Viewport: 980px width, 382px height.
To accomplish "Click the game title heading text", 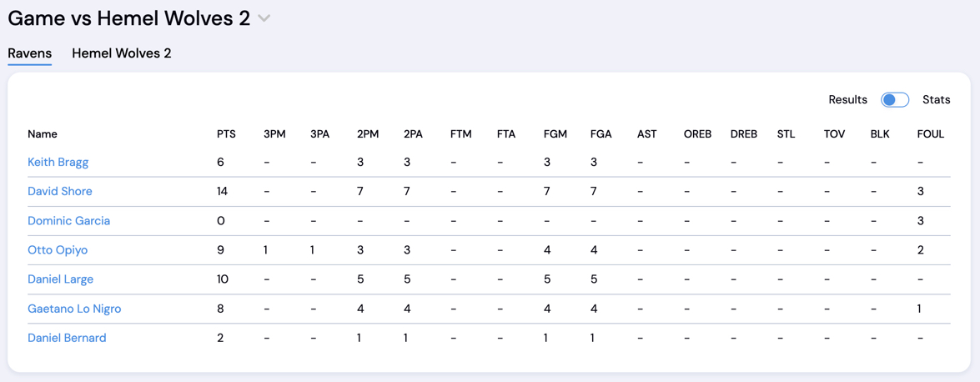I will point(129,18).
